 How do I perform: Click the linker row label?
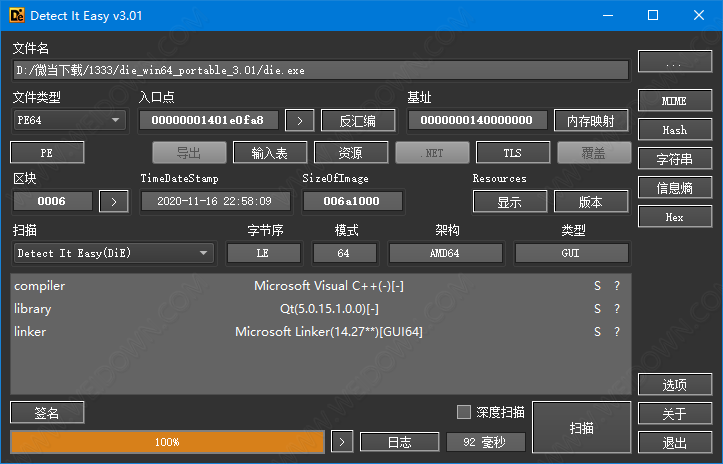[30, 332]
